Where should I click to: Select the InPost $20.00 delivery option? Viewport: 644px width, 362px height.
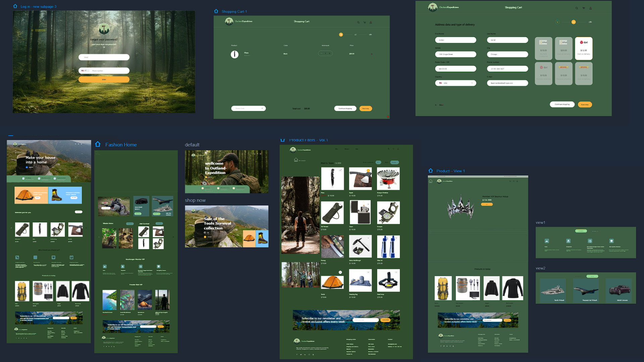563,48
